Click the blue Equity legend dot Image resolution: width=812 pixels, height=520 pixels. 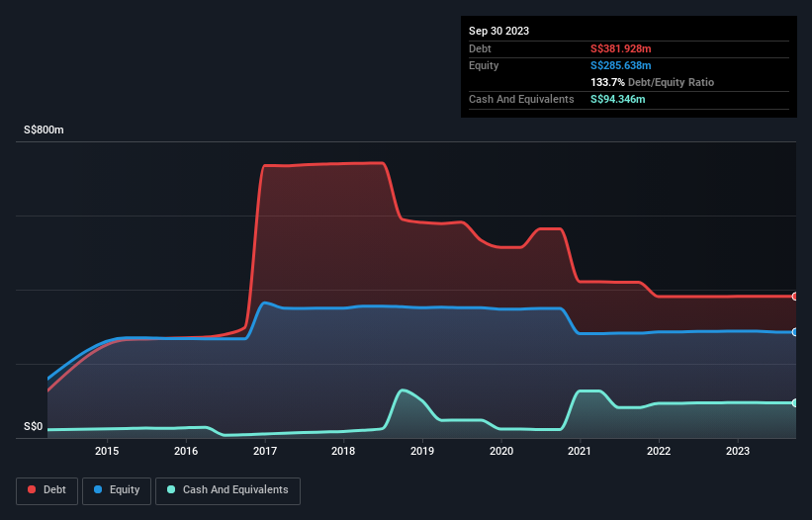point(98,489)
